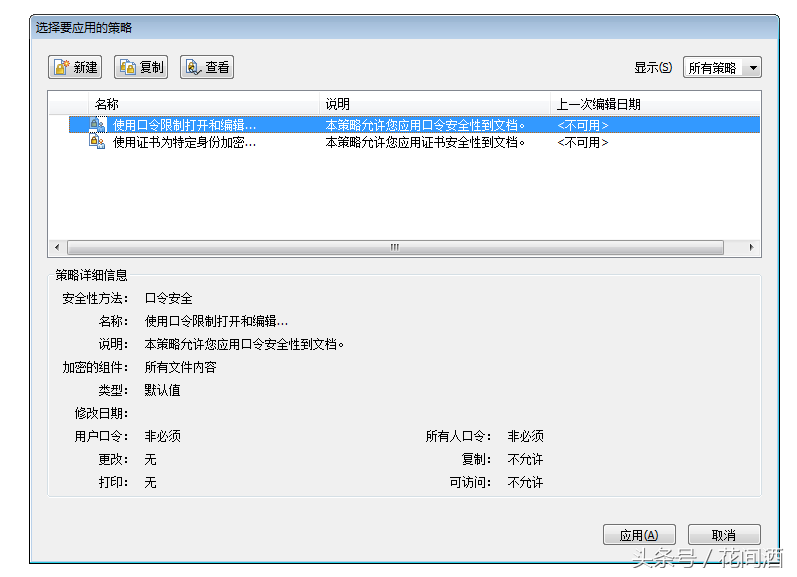Click the 复制 (Copy) policy button
797x577 pixels.
(141, 67)
